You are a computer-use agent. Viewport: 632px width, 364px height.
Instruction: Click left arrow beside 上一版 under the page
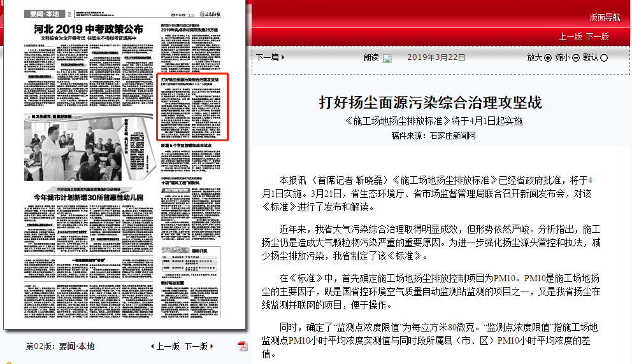pos(152,347)
